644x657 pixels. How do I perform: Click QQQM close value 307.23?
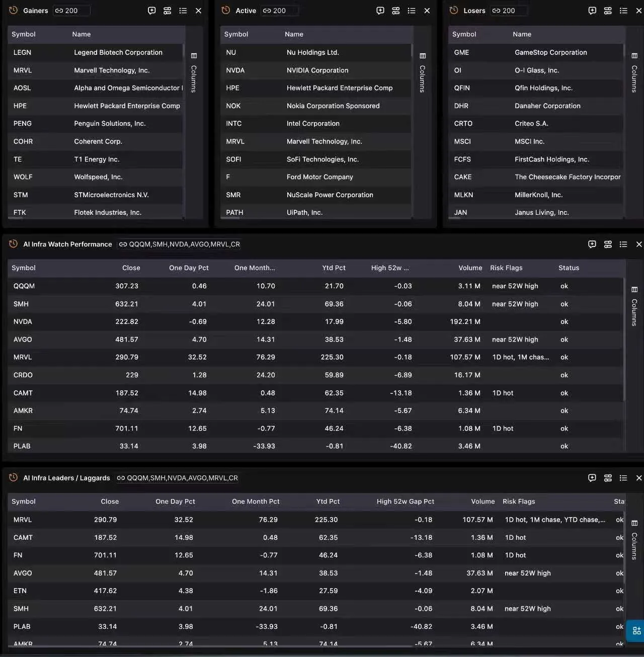[127, 286]
